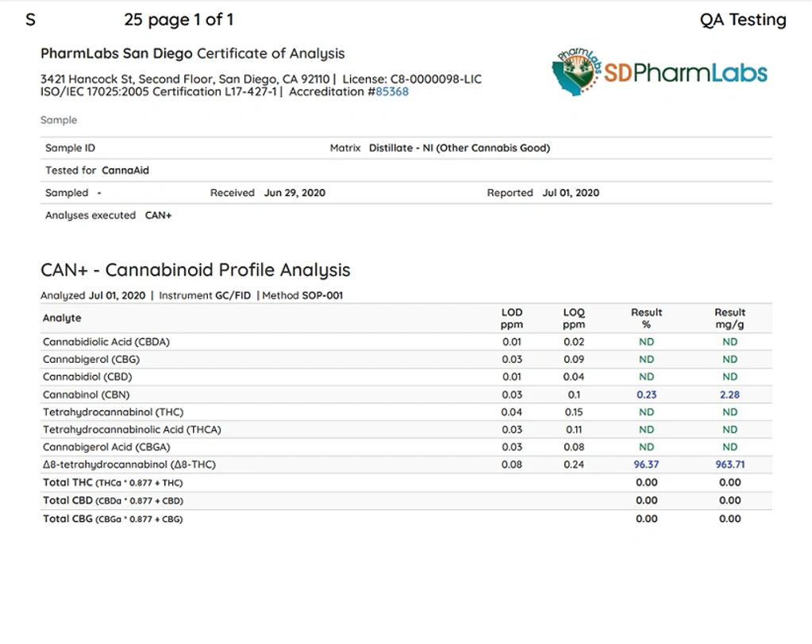This screenshot has width=812, height=644.
Task: Select the LOQ ppm column header
Action: [x=574, y=318]
